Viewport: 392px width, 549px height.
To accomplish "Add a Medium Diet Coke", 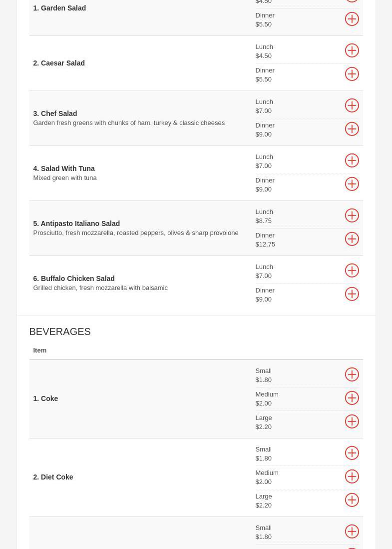I will 352,476.
